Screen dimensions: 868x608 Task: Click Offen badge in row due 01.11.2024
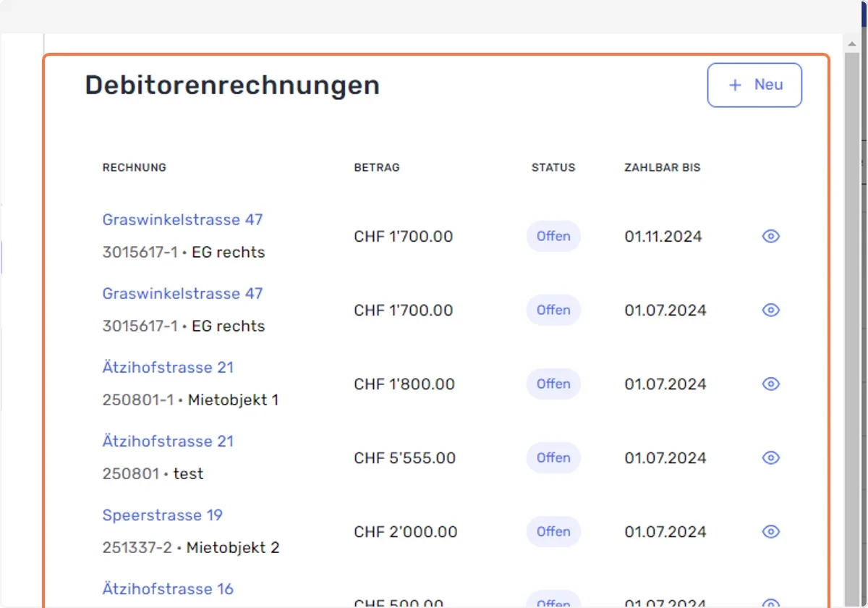(x=553, y=236)
